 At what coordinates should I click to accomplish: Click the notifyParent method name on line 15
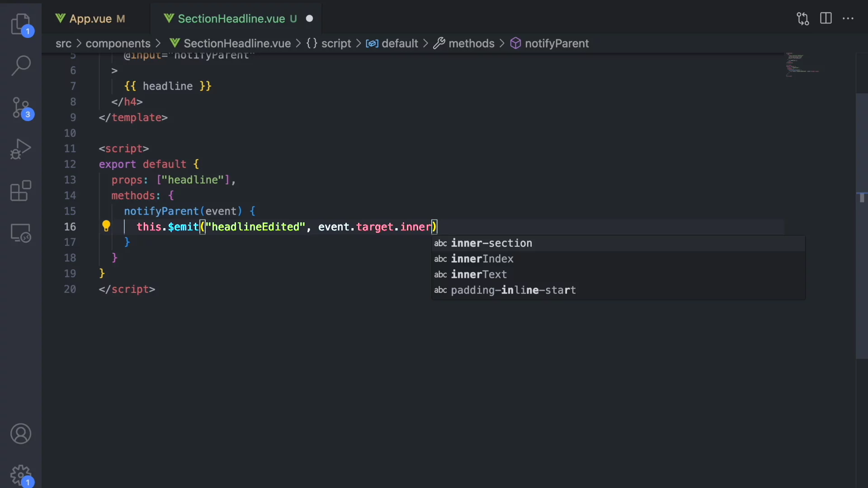coord(161,211)
